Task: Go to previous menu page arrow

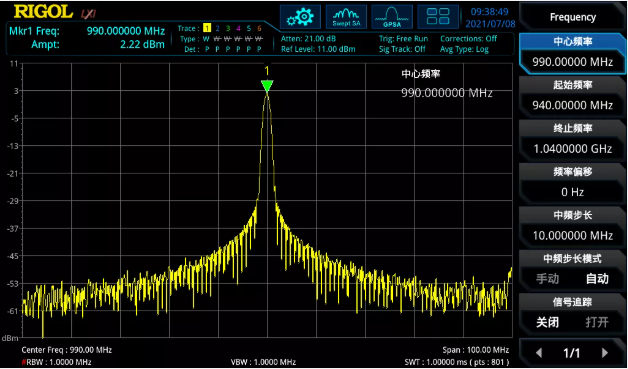Action: click(x=539, y=353)
